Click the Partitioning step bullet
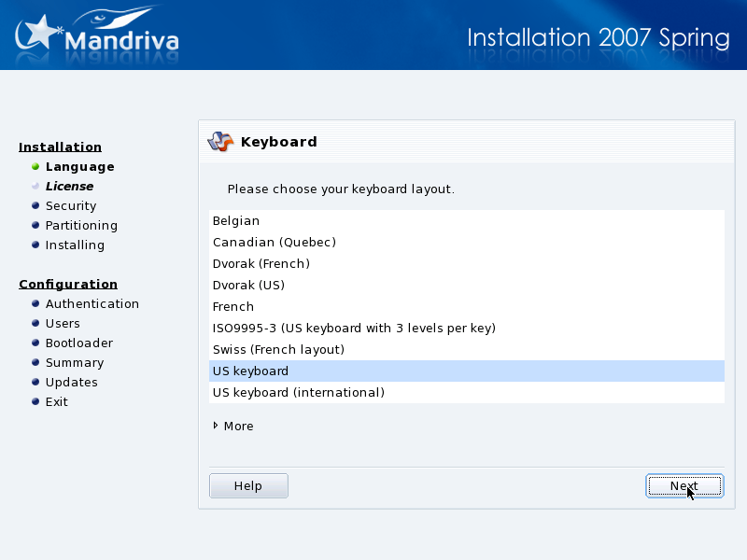 pyautogui.click(x=35, y=226)
